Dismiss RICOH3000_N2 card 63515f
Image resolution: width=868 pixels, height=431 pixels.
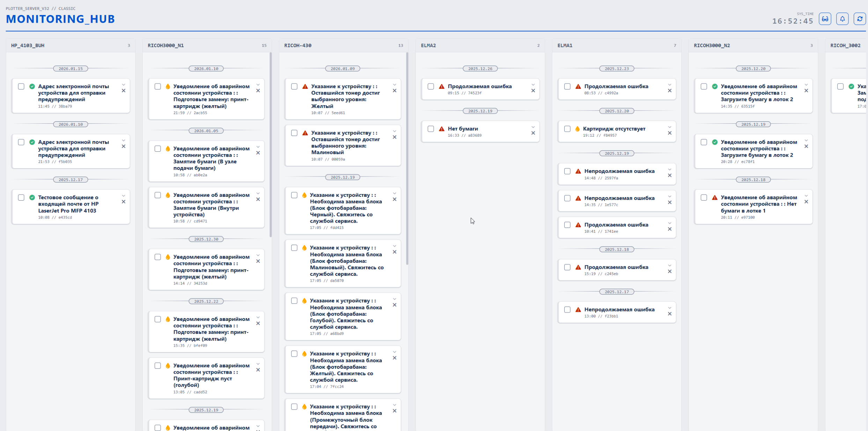[806, 91]
